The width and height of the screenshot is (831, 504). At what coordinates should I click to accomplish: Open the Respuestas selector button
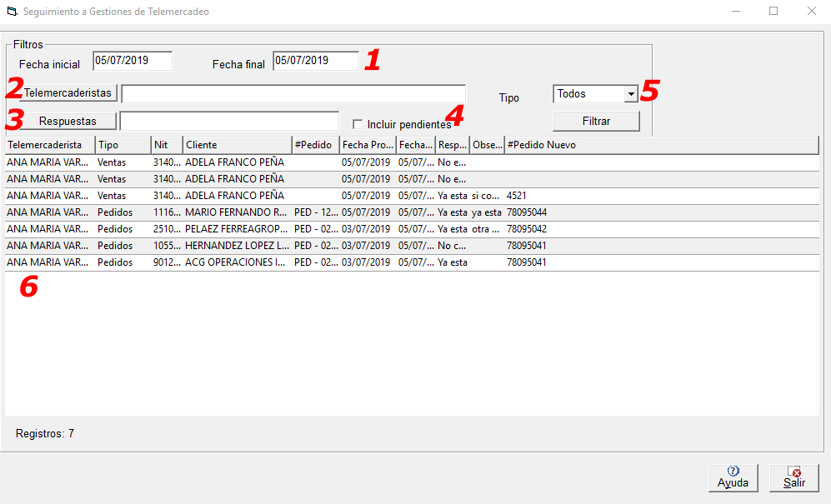point(68,121)
